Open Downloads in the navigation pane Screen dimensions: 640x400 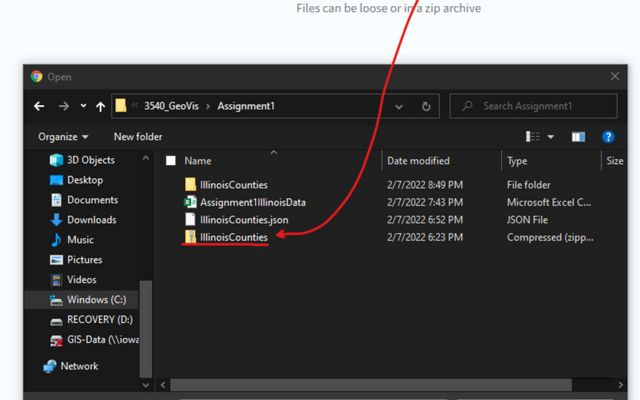coord(91,220)
